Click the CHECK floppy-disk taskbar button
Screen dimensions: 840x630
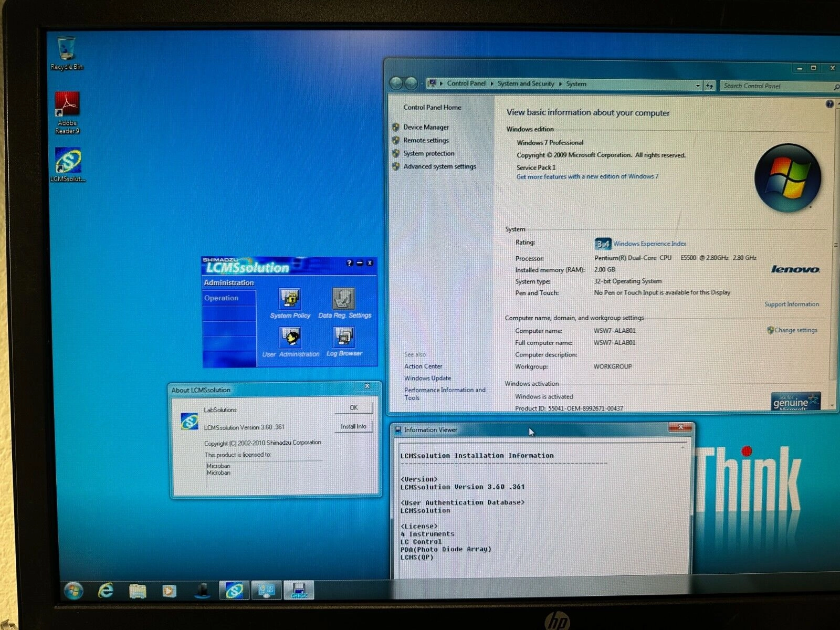coord(299,590)
